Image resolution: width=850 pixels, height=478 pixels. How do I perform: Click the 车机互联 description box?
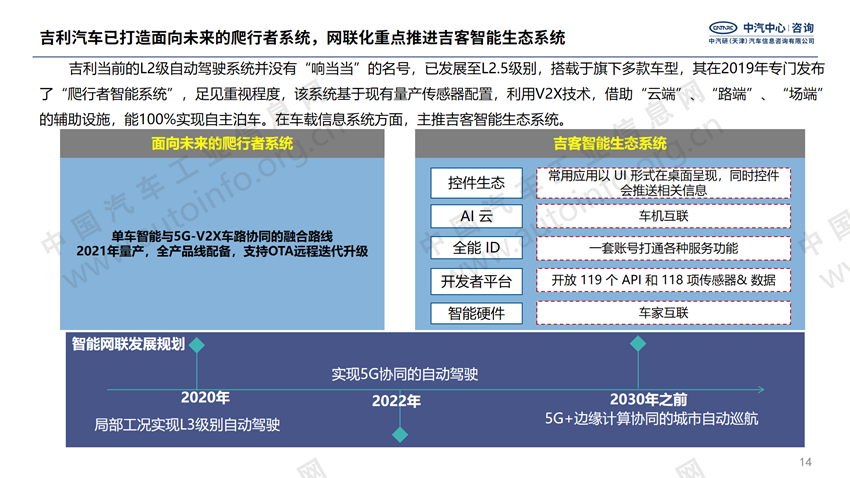[664, 216]
